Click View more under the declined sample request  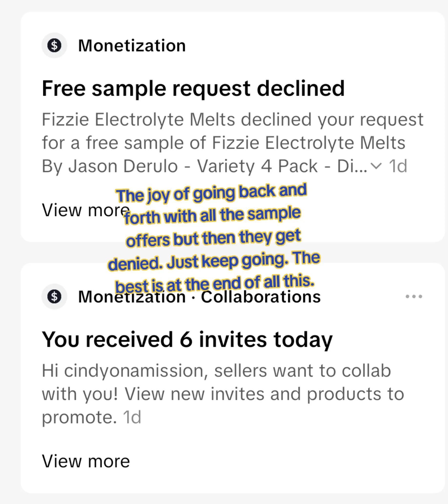(86, 210)
